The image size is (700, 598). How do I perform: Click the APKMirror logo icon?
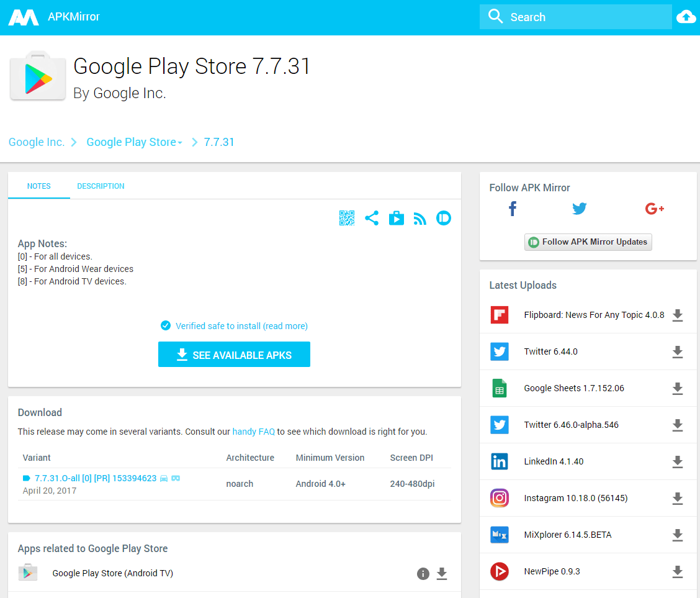pyautogui.click(x=24, y=17)
